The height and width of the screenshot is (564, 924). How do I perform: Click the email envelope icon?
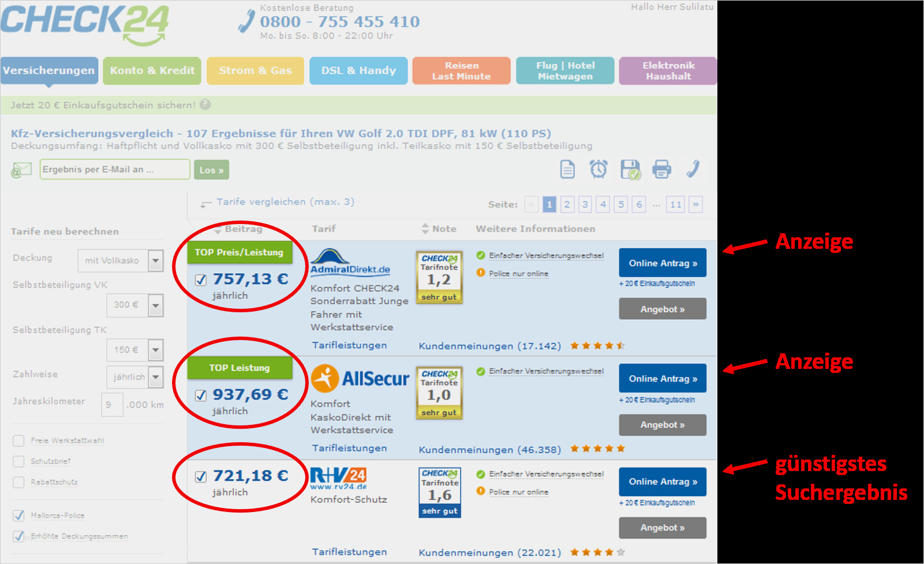(x=21, y=170)
